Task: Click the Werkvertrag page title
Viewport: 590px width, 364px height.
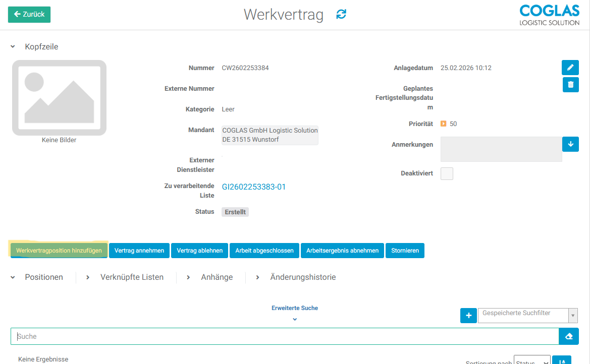Action: point(284,15)
